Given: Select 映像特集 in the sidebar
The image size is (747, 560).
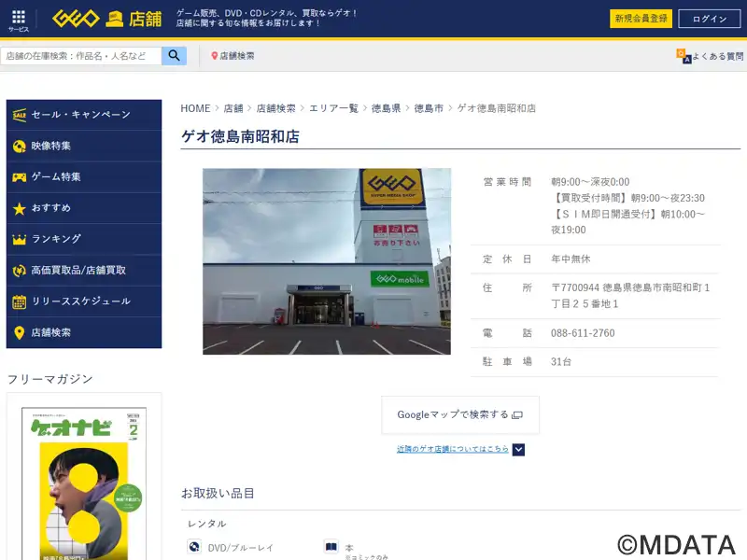Looking at the screenshot, I should pos(83,146).
